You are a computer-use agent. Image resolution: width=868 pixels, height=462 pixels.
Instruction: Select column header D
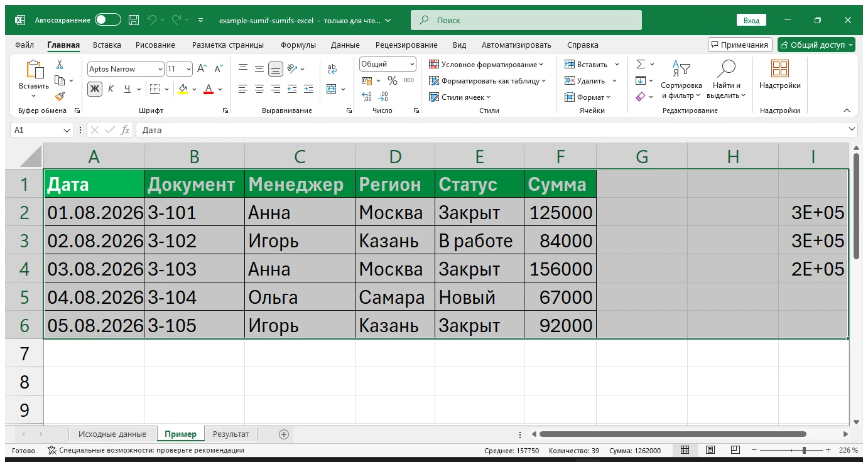tap(395, 156)
